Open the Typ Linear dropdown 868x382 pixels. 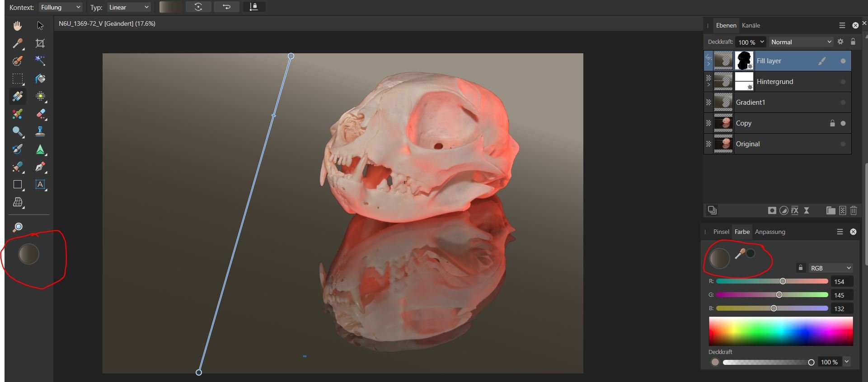(129, 7)
